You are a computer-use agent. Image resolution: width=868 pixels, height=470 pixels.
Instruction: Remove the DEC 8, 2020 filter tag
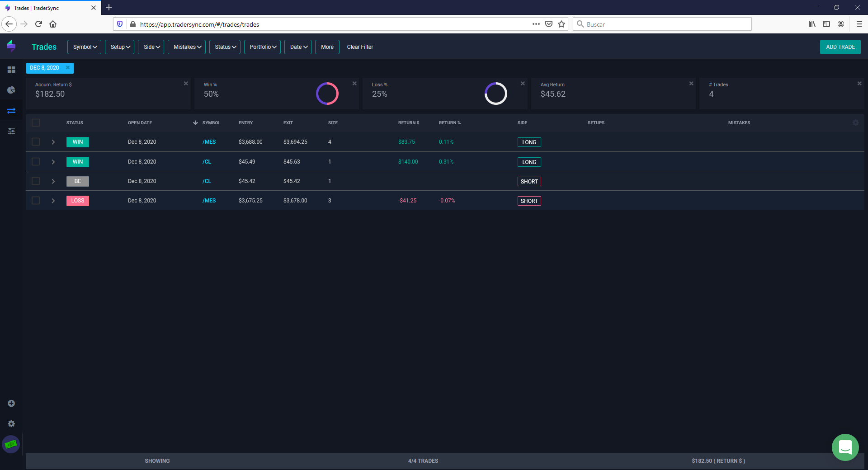tap(68, 68)
